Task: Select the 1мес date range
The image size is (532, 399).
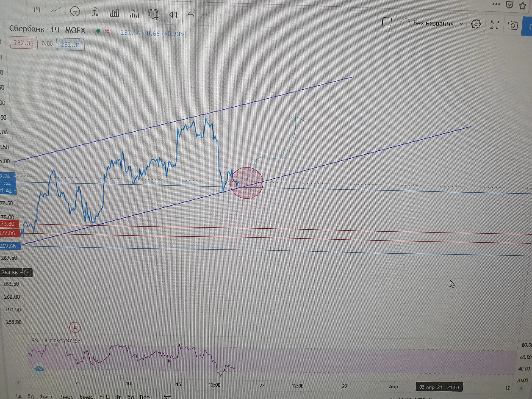Action: (x=47, y=396)
